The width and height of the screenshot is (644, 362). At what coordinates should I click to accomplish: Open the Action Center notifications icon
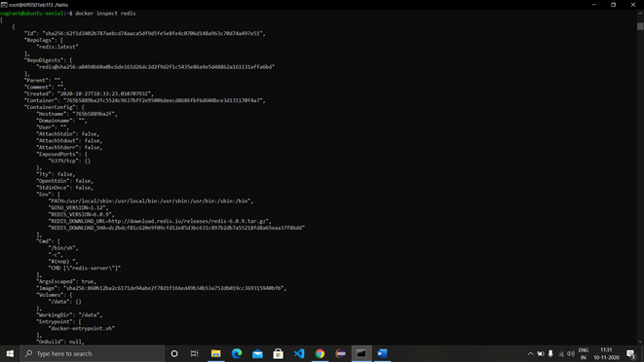[x=631, y=353]
